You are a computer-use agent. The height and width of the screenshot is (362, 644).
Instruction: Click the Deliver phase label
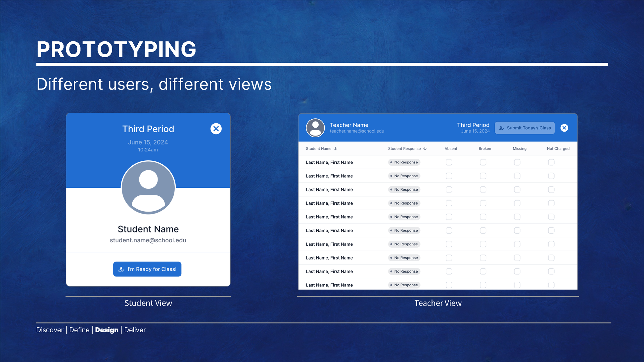tap(135, 330)
